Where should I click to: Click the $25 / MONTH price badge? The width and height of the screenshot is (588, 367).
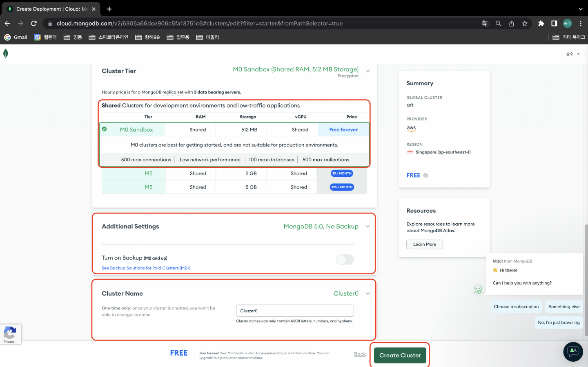(x=342, y=187)
